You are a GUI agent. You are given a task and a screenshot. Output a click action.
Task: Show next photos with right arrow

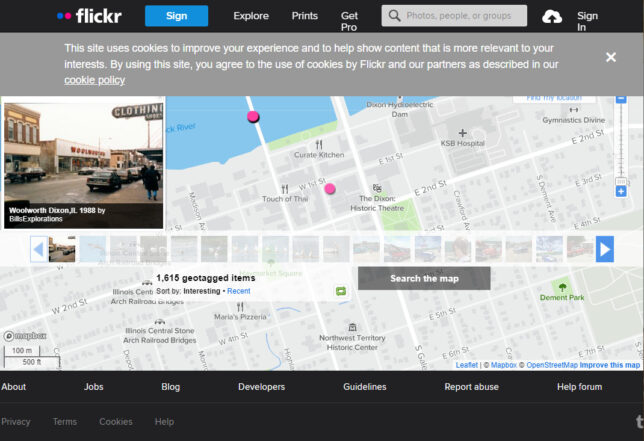coord(605,249)
